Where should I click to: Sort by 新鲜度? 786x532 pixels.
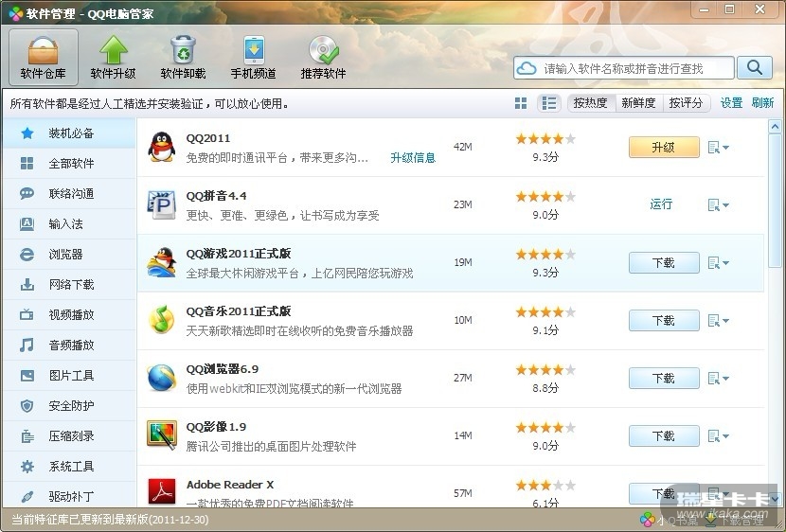tap(638, 103)
